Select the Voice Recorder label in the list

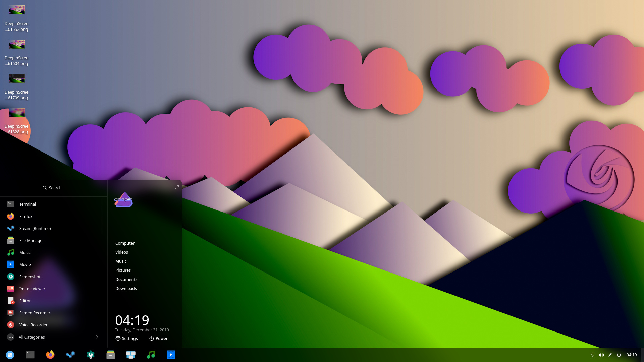33,325
